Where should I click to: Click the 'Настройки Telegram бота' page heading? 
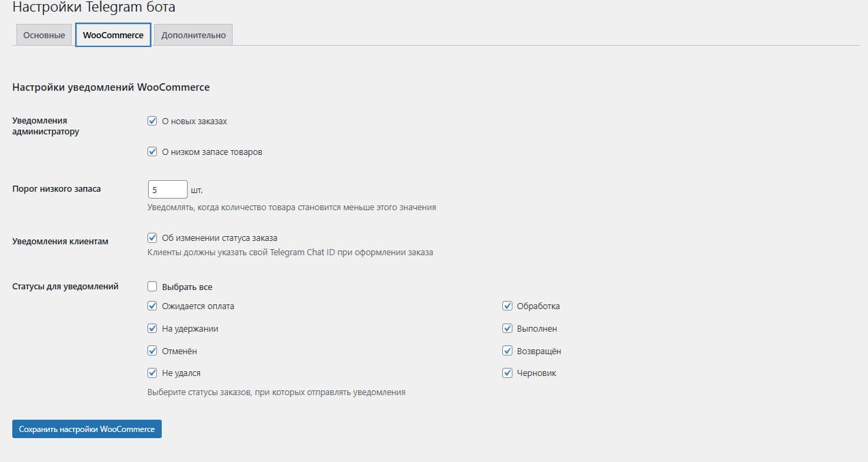(x=93, y=8)
